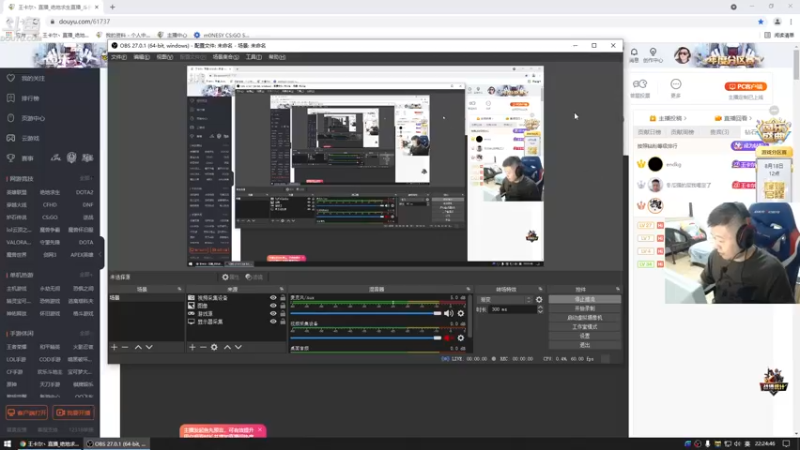The height and width of the screenshot is (450, 800).
Task: Move scene up with the up arrow
Action: click(x=138, y=347)
